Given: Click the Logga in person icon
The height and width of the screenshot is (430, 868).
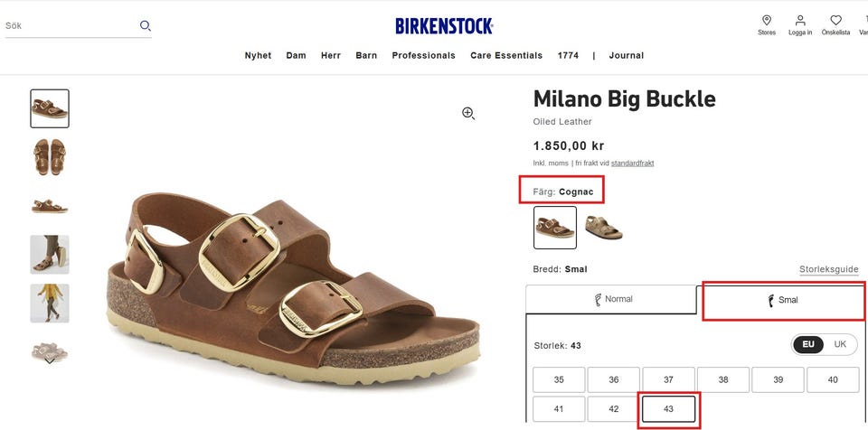Looking at the screenshot, I should (x=800, y=21).
